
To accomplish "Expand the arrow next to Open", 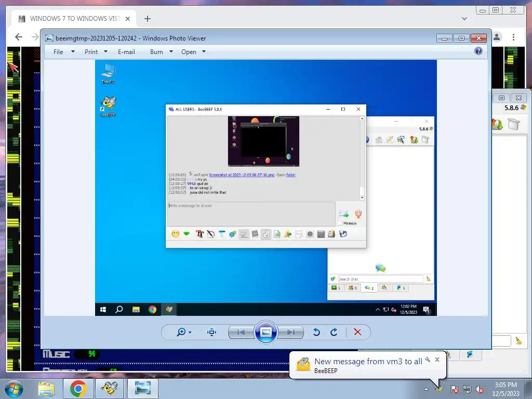I will (204, 51).
